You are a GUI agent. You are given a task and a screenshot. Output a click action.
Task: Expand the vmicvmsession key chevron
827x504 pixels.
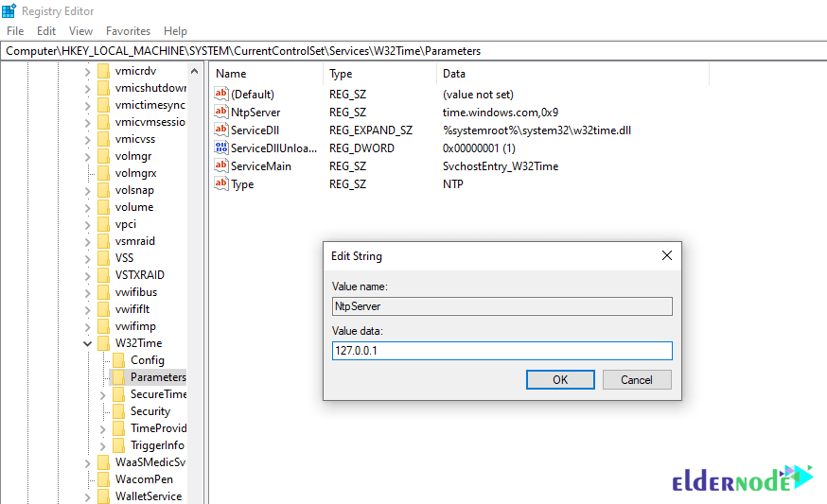(88, 123)
